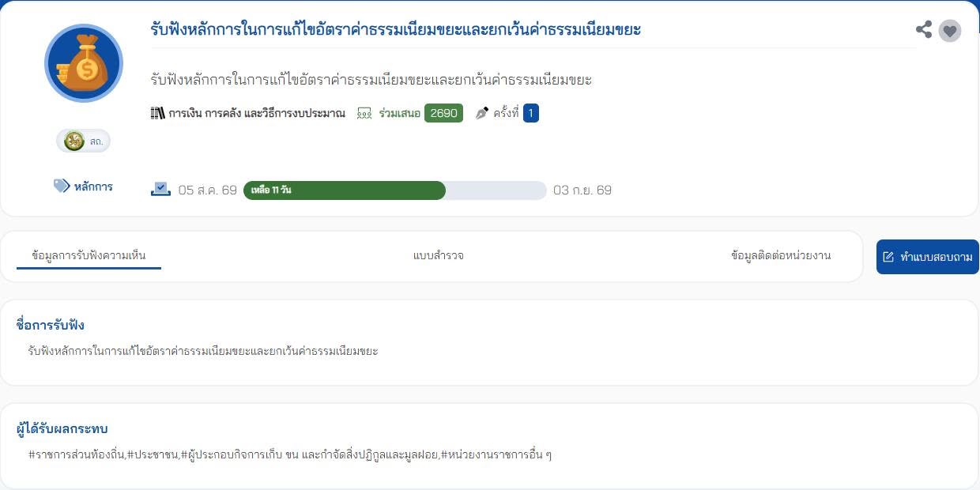The width and height of the screenshot is (980, 490).
Task: Click the green เหลือ 11 วัน progress bar
Action: (x=345, y=190)
